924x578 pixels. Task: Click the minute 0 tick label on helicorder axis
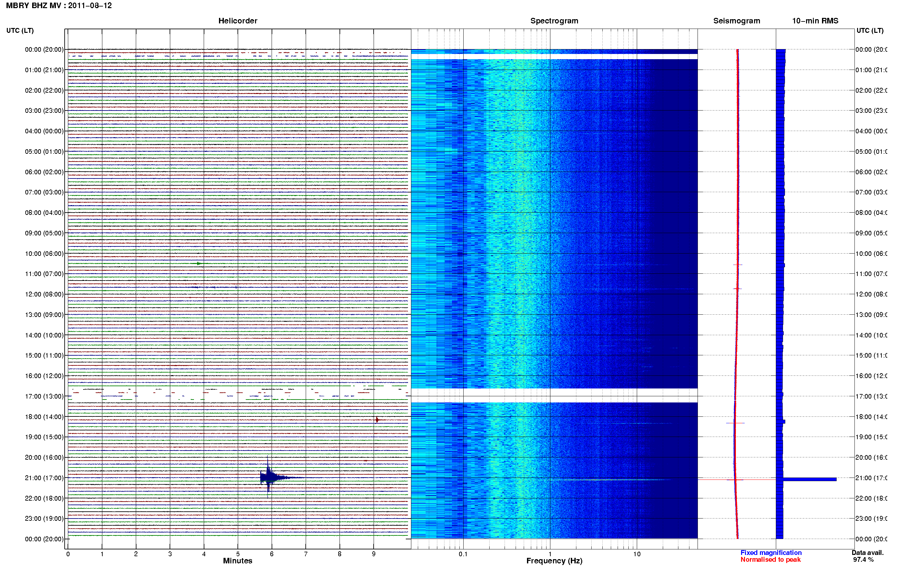coord(68,554)
